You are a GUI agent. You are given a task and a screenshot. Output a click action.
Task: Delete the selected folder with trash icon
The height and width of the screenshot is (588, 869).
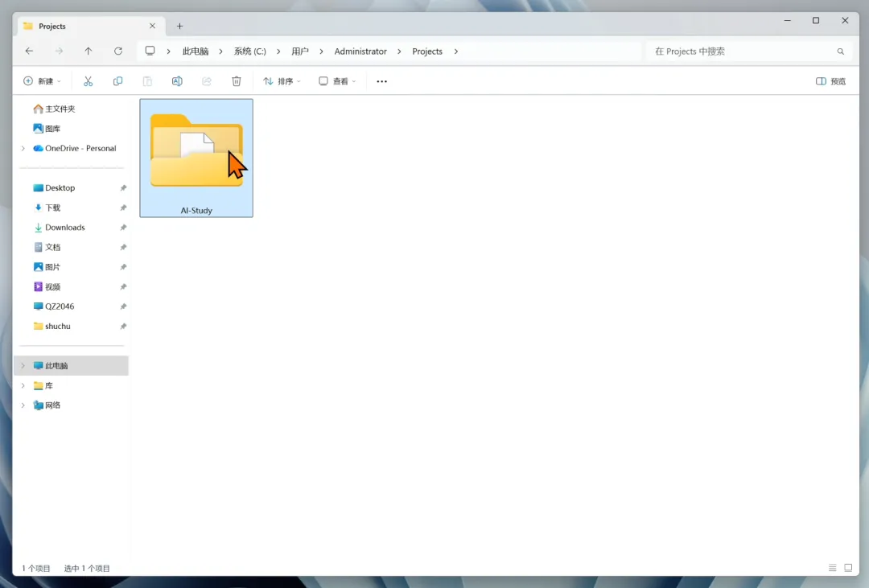(236, 81)
